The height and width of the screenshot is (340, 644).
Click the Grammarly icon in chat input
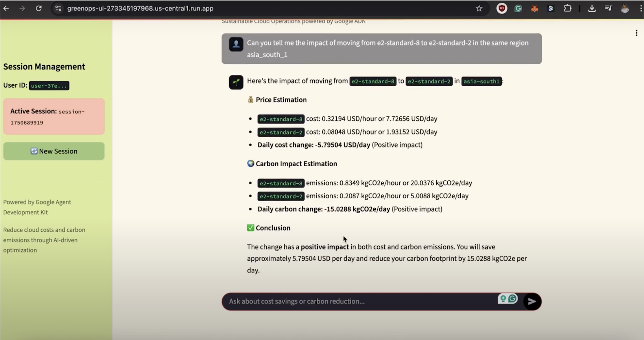[x=513, y=298]
